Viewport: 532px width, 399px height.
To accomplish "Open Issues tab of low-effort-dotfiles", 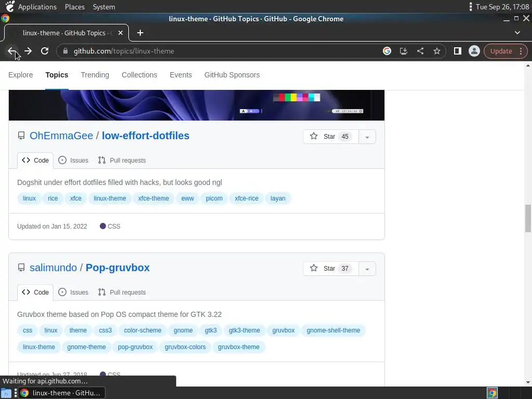I will pos(73,161).
